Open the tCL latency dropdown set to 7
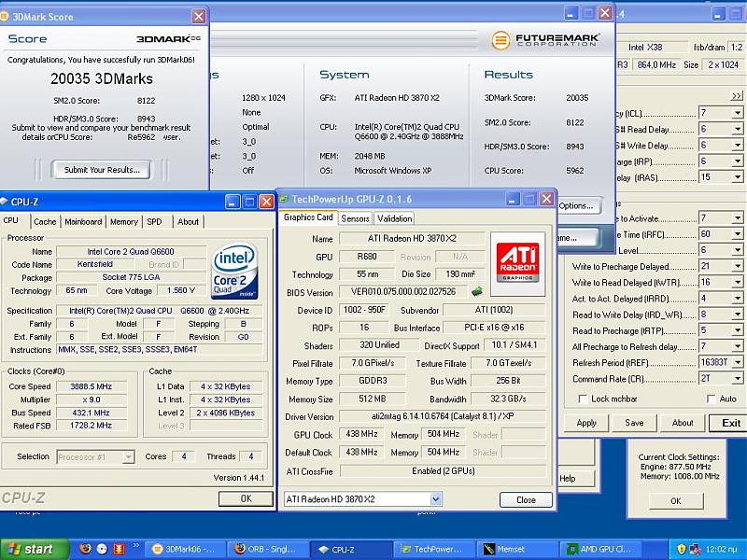The width and height of the screenshot is (747, 560). pos(738,113)
